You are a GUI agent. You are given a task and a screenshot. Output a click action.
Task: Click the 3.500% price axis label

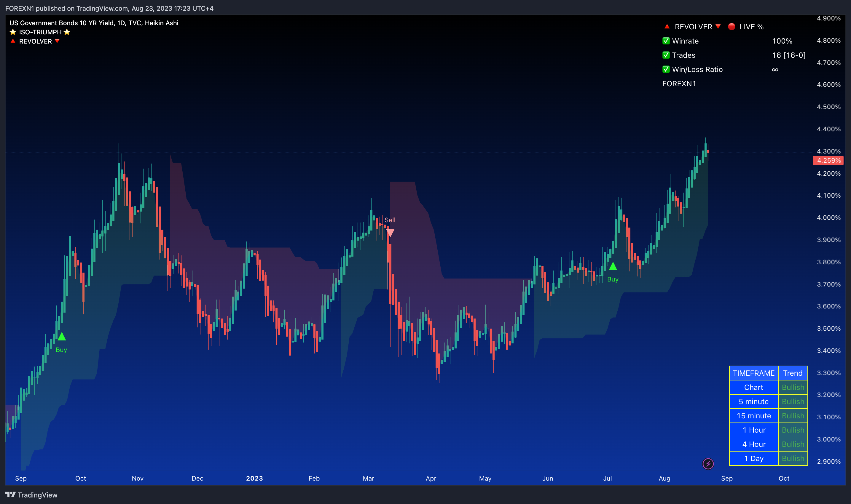pos(828,328)
